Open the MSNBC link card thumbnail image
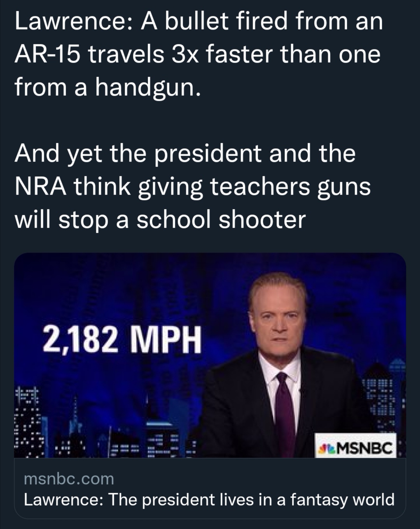The height and width of the screenshot is (529, 420). (210, 355)
